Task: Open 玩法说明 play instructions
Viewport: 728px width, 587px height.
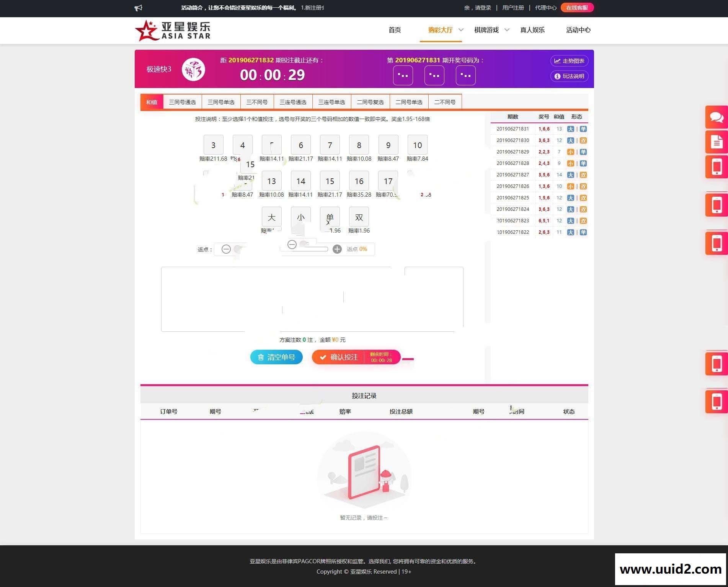Action: (569, 76)
